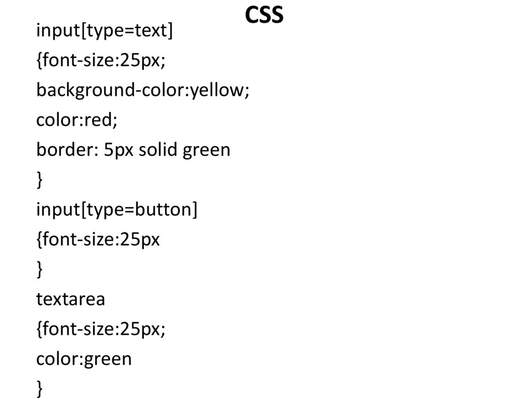The height and width of the screenshot is (398, 532).
Task: Click font-size line below input[type=button]
Action: click(x=98, y=240)
